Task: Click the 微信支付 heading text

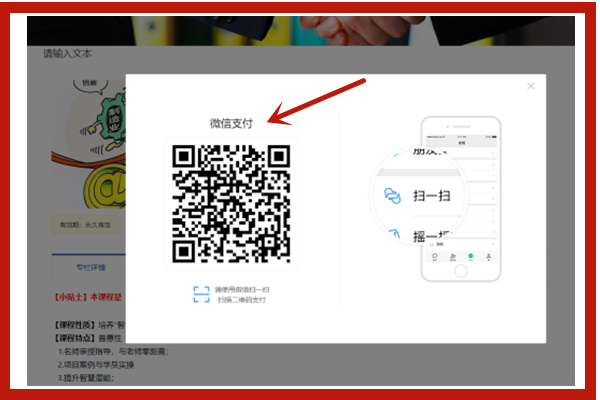Action: (x=231, y=123)
